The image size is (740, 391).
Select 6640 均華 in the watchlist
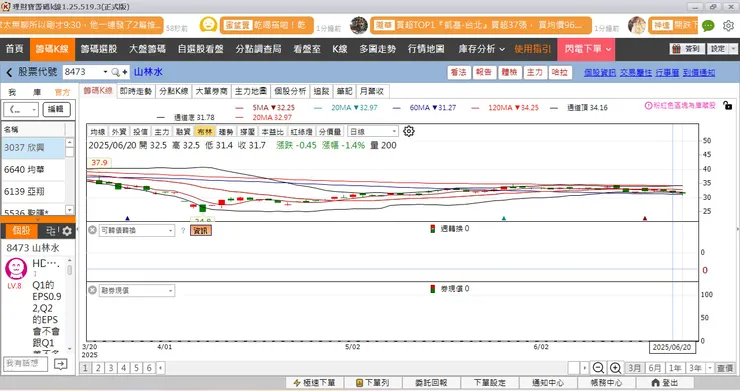tap(33, 170)
